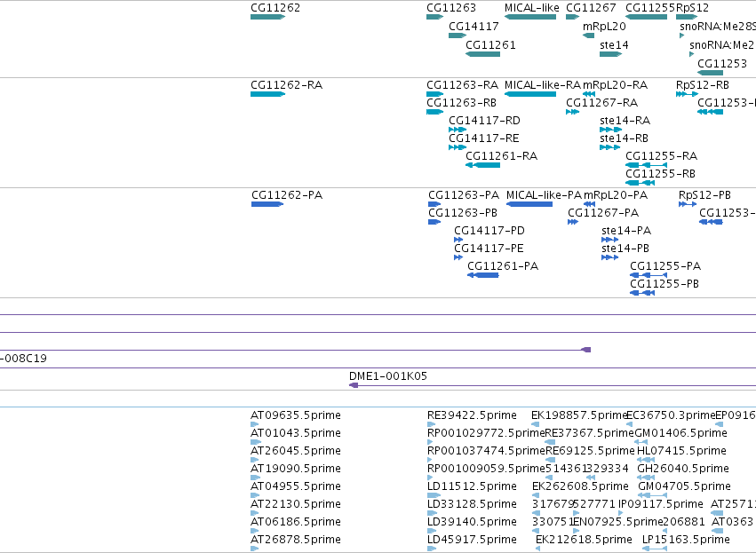Select EST AT22130.5prime
The height and width of the screenshot is (553, 756).
coord(296,504)
